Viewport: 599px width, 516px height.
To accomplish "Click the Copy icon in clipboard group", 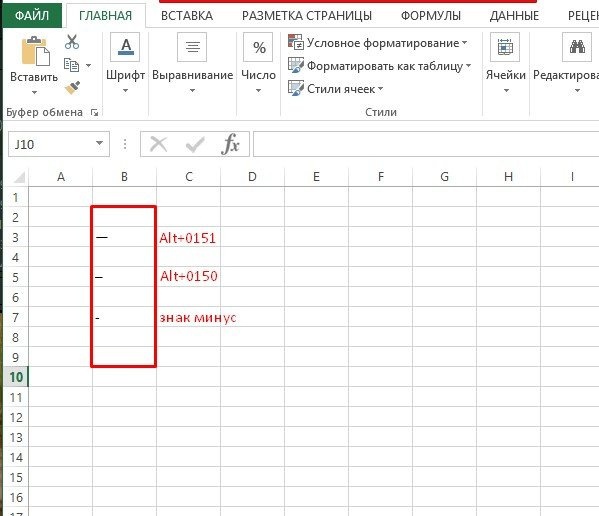I will click(72, 65).
